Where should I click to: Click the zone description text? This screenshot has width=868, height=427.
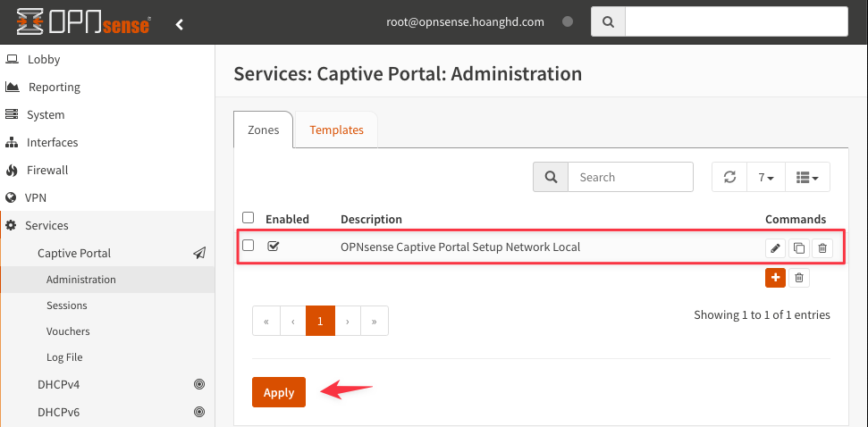[x=460, y=247]
